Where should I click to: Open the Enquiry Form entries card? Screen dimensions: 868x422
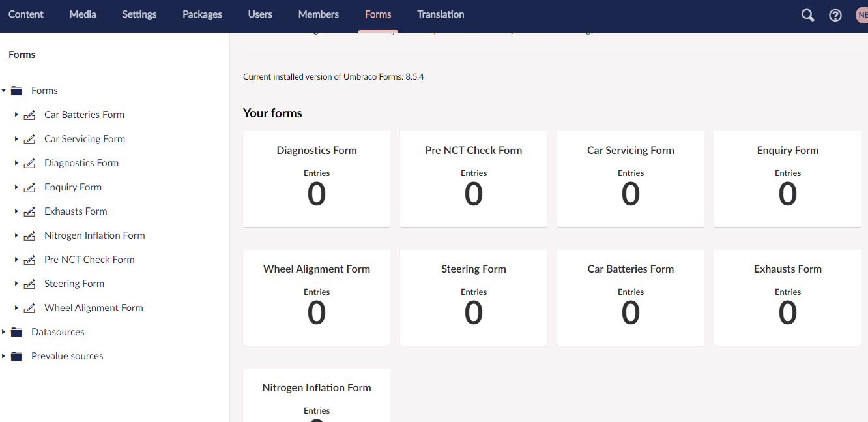787,178
